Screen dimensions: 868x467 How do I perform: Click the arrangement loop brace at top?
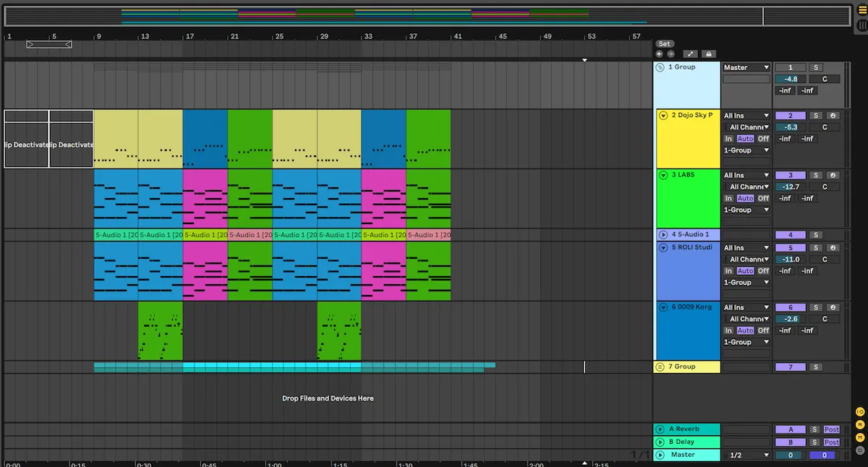click(x=49, y=44)
